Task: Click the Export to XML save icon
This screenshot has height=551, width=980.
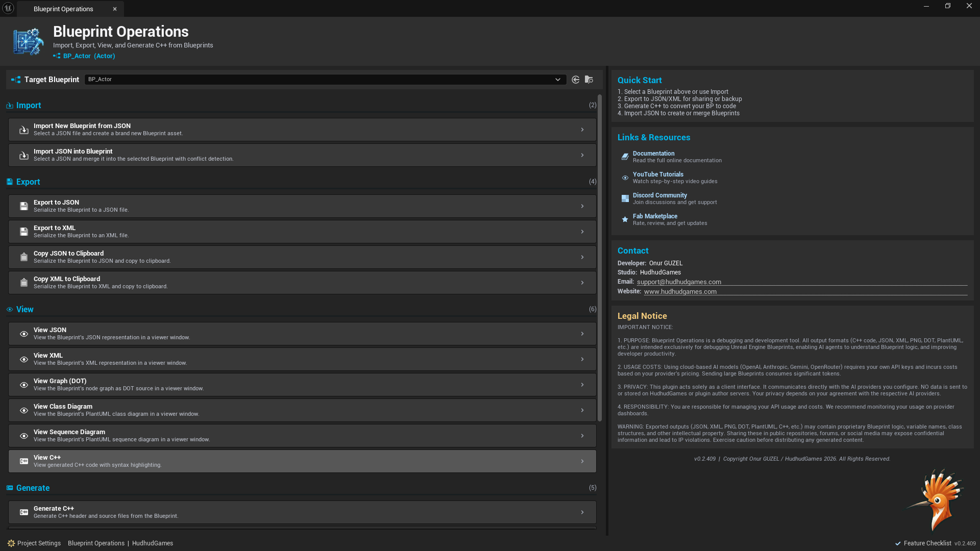Action: tap(23, 232)
